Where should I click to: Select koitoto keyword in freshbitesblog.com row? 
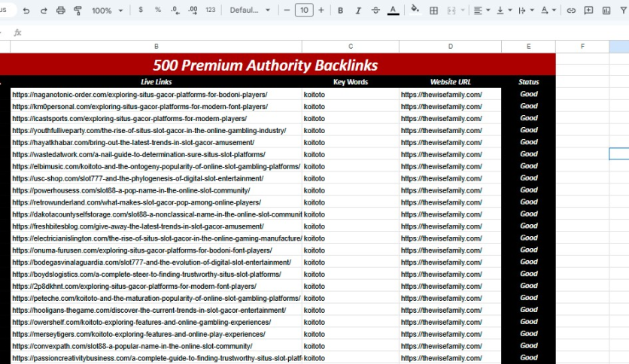click(x=350, y=226)
